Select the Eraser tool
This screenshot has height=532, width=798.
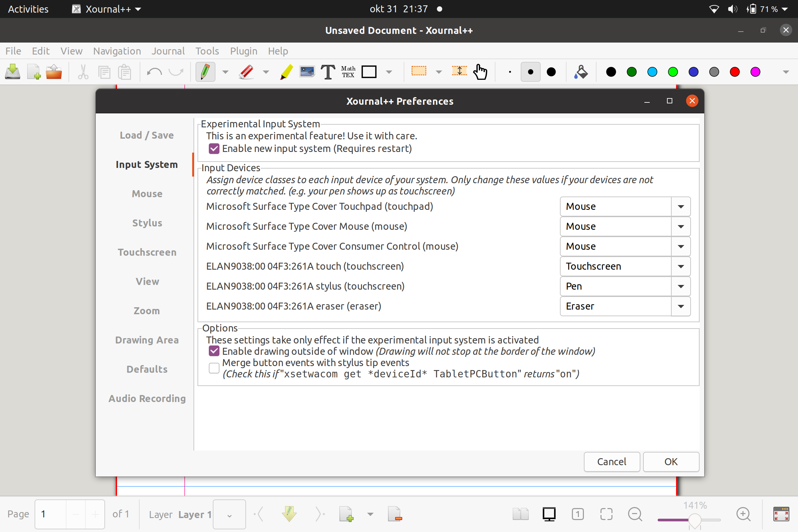[246, 71]
